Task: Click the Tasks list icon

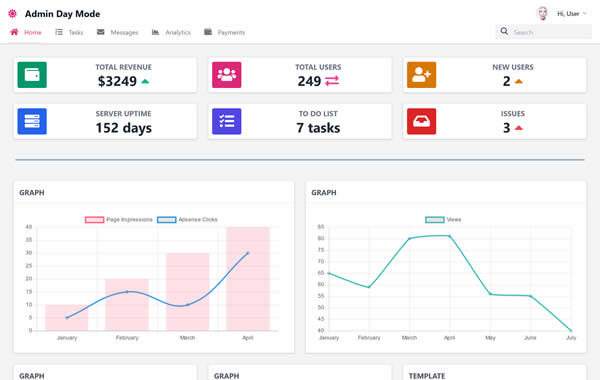Action: point(59,32)
